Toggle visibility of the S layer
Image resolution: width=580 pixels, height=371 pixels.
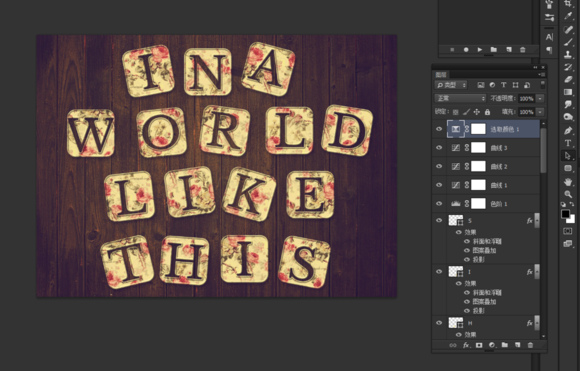pyautogui.click(x=439, y=220)
